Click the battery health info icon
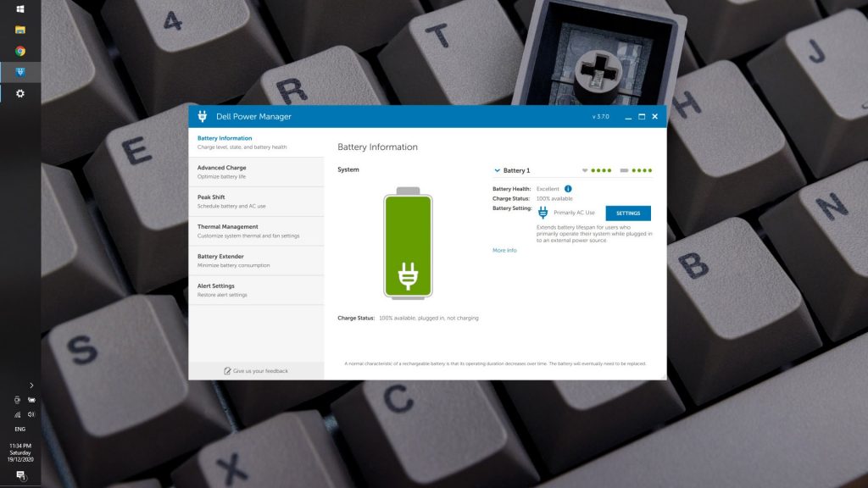The width and height of the screenshot is (868, 488). 568,189
